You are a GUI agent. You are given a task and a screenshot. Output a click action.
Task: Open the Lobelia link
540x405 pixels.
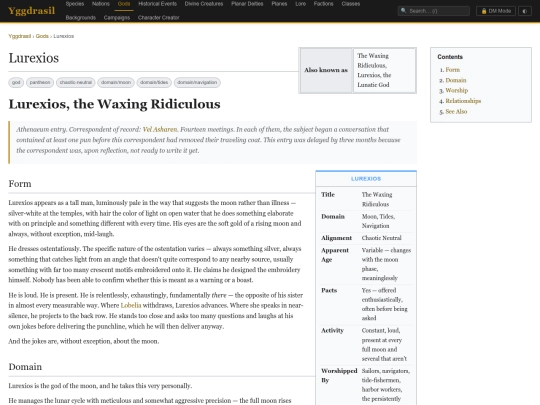tap(131, 305)
